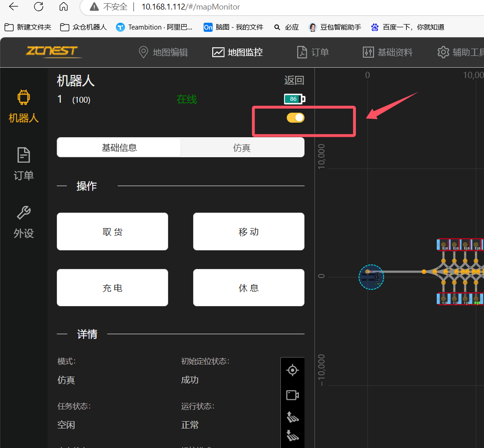Open the 外设 wrench sidebar icon

coord(24,222)
